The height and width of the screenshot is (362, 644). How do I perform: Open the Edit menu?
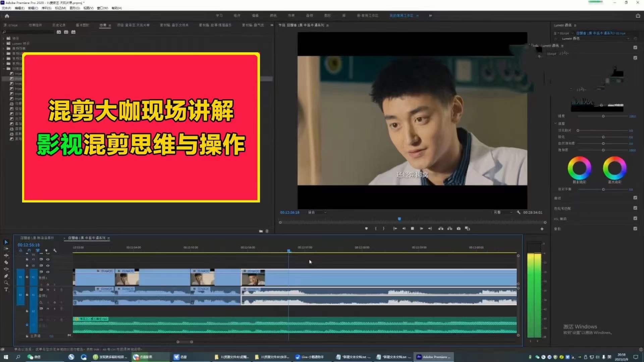(19, 8)
